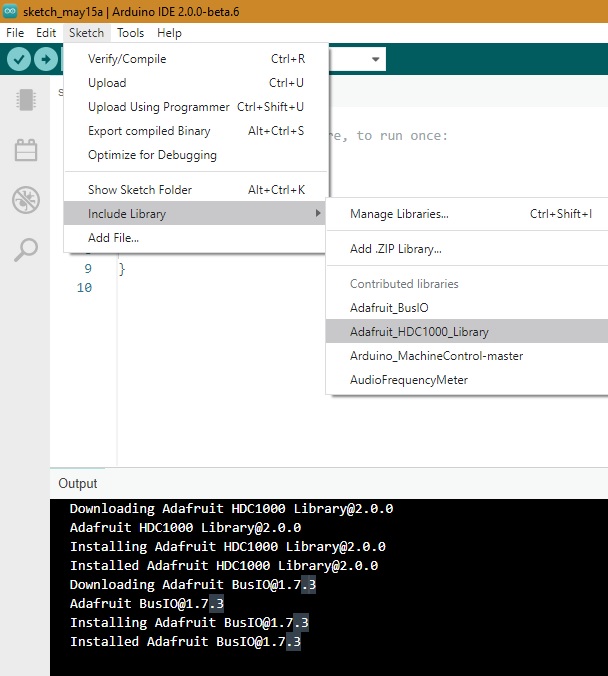This screenshot has height=676, width=608.
Task: Click the 'to run once:' comment text
Action: click(402, 136)
